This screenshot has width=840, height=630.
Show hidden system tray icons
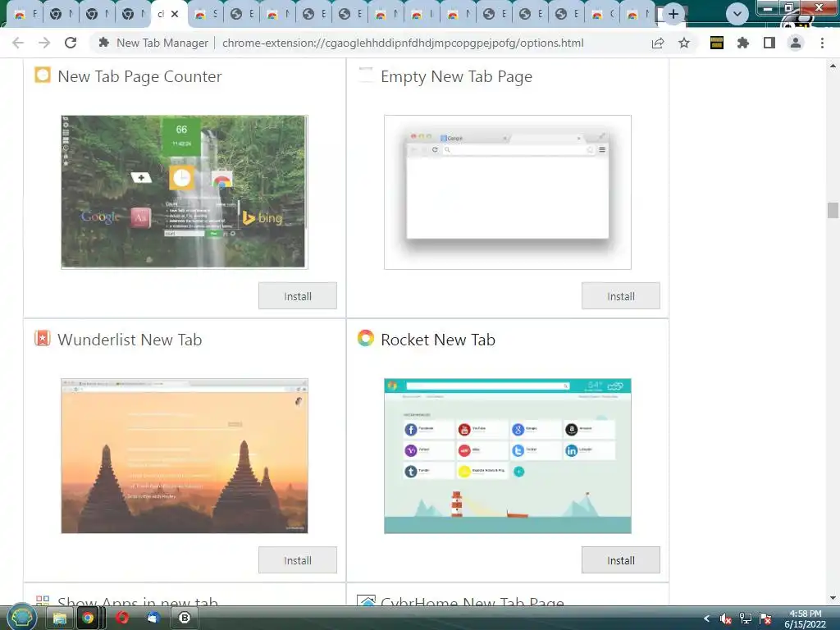pos(706,619)
